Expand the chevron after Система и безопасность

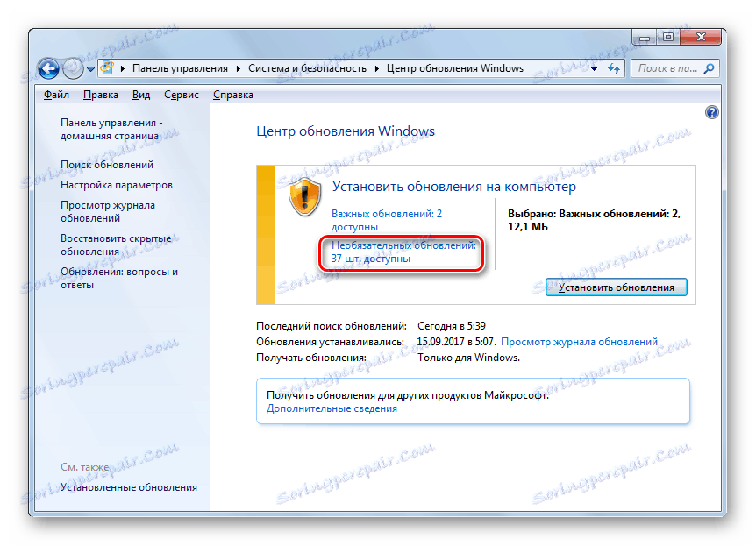376,68
